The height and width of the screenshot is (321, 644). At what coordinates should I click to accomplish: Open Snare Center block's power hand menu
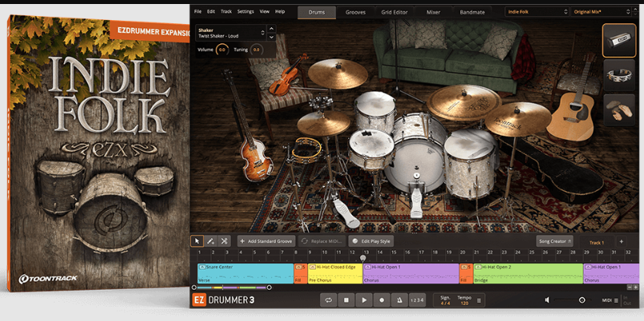click(x=201, y=267)
